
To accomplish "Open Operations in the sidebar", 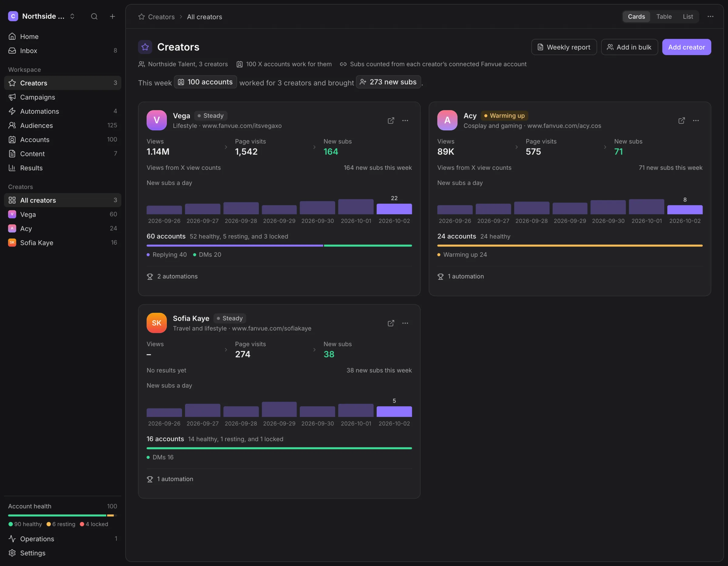I will pos(63,539).
